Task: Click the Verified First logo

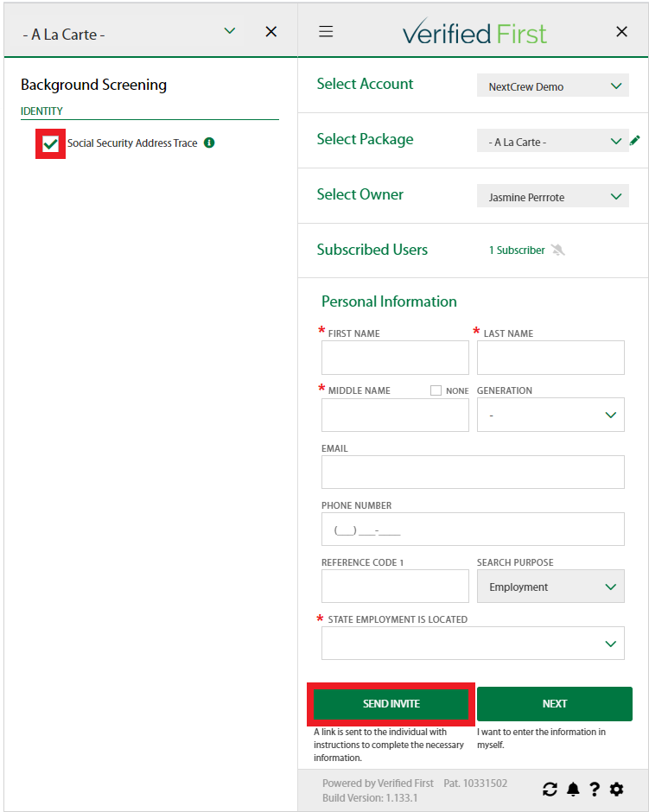Action: 474,32
